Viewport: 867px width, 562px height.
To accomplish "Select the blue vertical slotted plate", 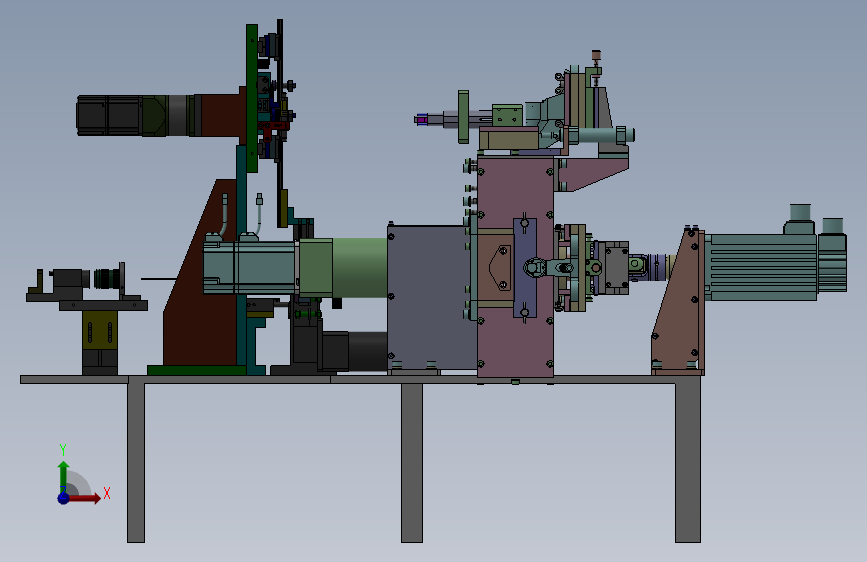I will click(525, 268).
